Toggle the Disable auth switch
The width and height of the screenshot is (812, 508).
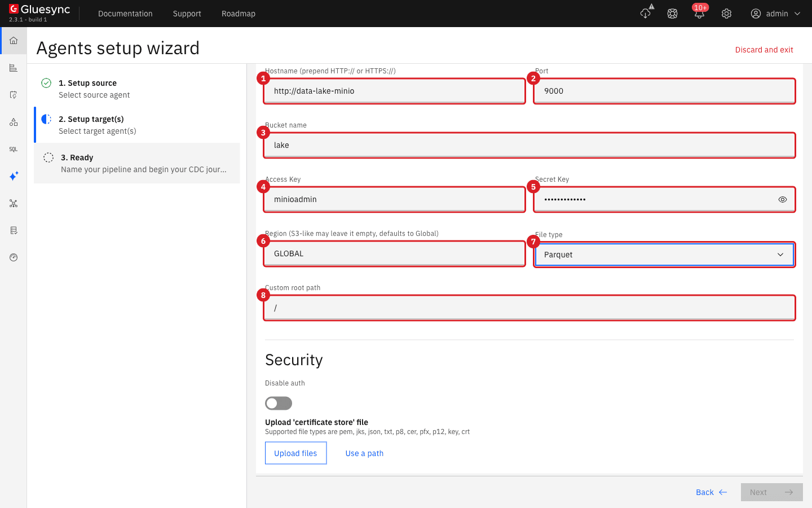pos(279,403)
